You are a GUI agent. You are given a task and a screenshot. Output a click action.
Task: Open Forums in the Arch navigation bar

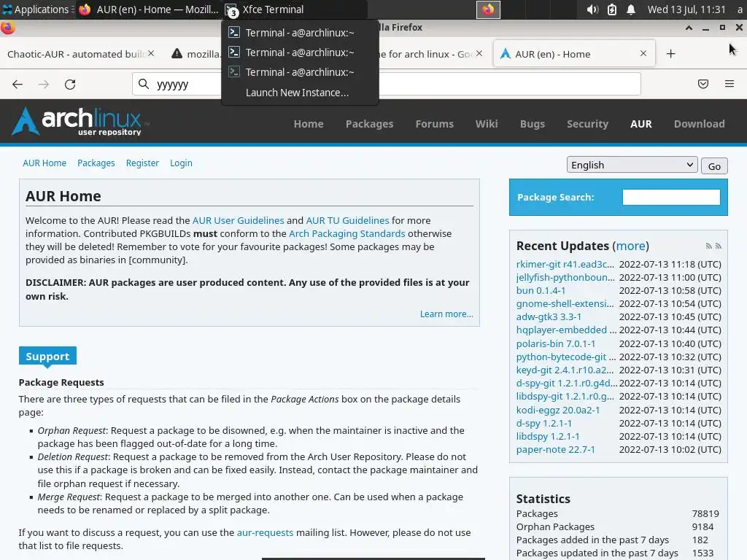pos(434,124)
